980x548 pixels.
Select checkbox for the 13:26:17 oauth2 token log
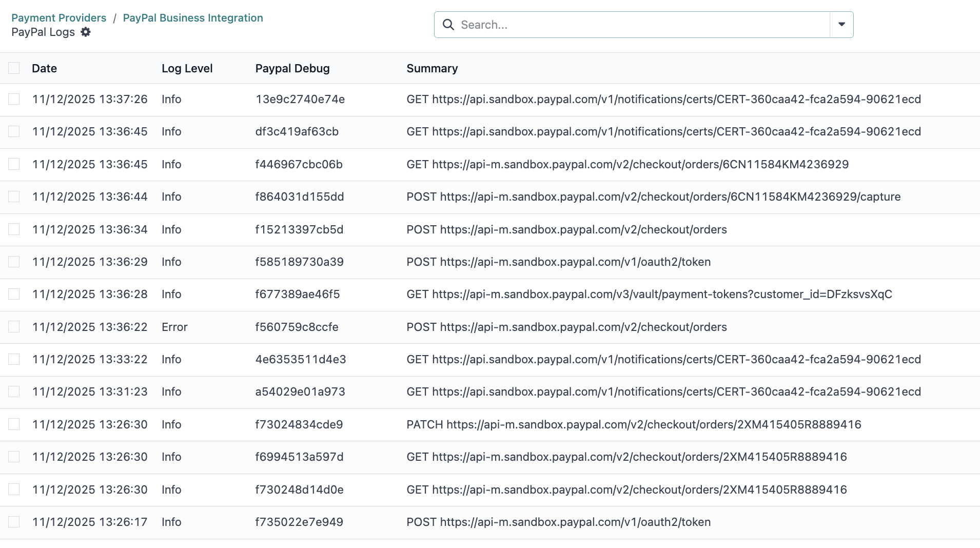click(x=14, y=522)
